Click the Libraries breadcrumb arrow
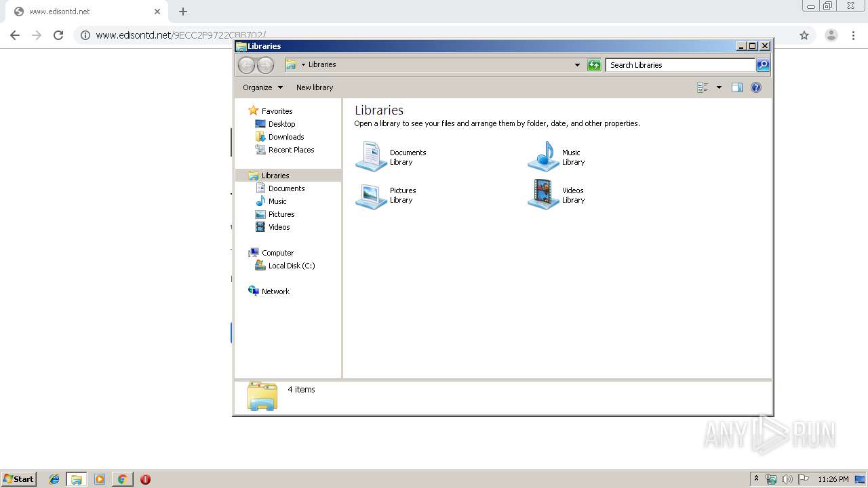Image resolution: width=868 pixels, height=488 pixels. (x=303, y=65)
